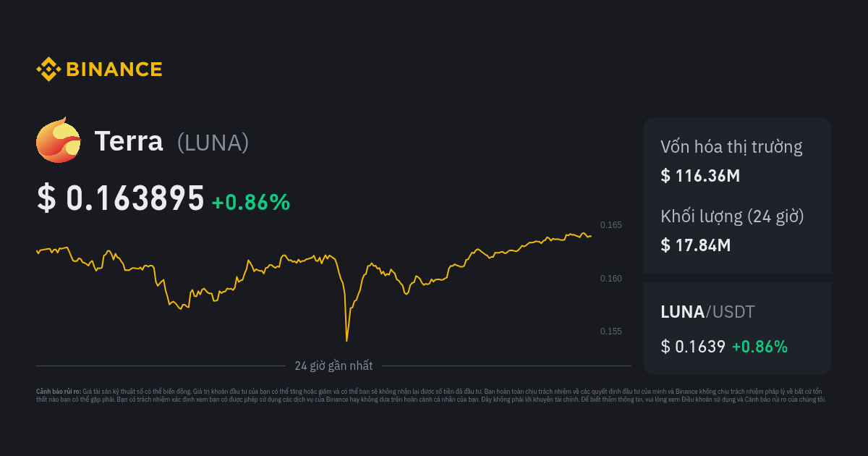This screenshot has height=456, width=868.
Task: Click the $ 0.1639 pair price
Action: [x=692, y=347]
